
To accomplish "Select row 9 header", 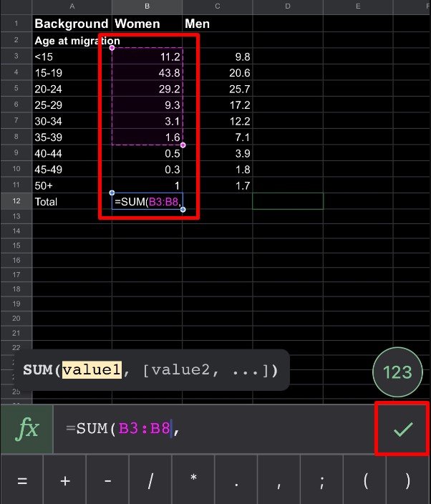I will [16, 152].
